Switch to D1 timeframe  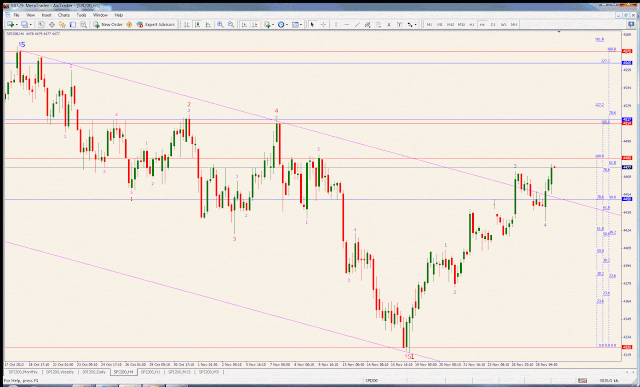tap(493, 24)
